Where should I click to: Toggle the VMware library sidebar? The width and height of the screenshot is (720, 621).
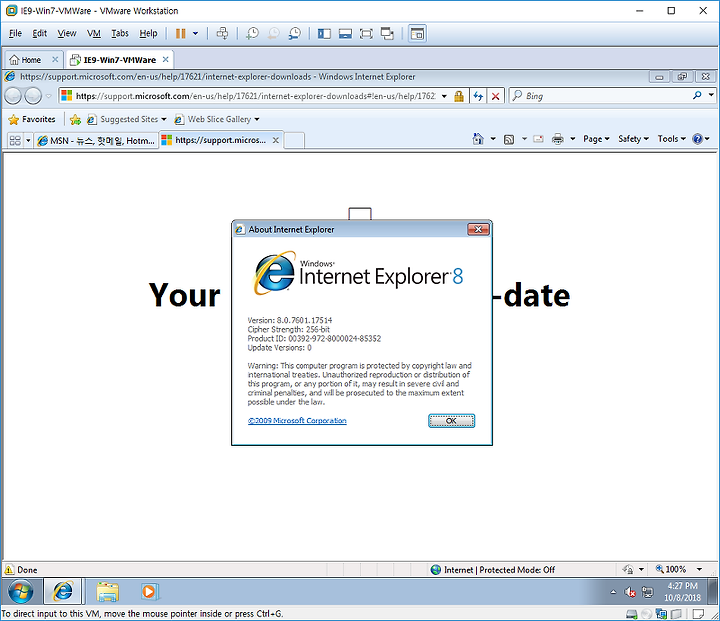coord(324,34)
